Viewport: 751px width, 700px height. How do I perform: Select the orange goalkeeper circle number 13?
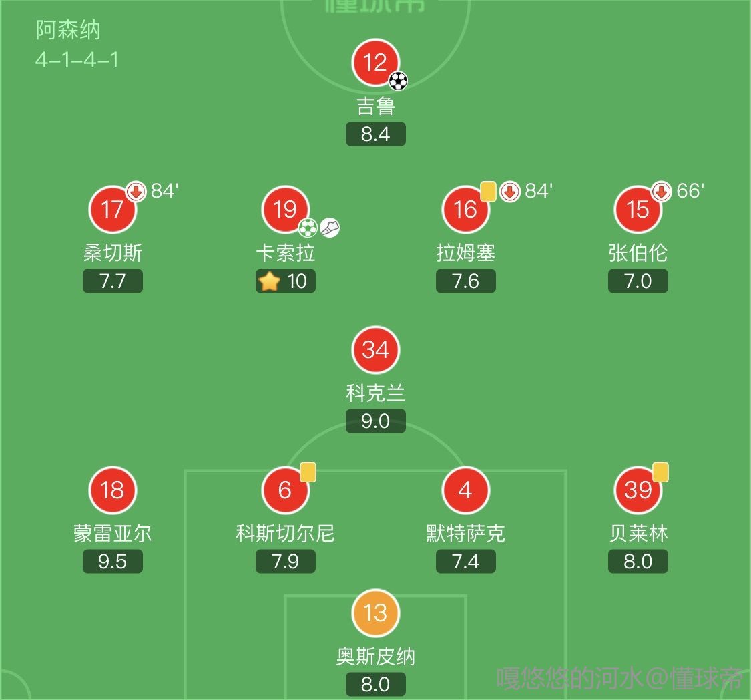(x=375, y=612)
